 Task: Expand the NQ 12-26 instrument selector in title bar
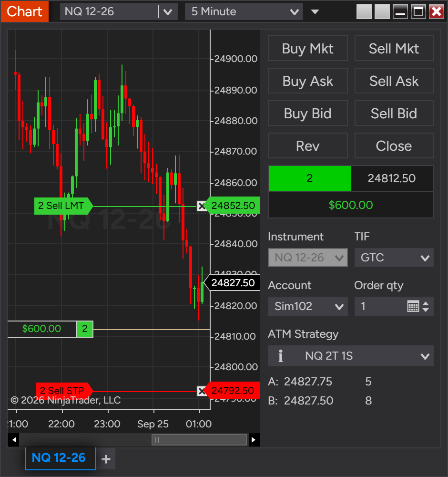pyautogui.click(x=168, y=12)
